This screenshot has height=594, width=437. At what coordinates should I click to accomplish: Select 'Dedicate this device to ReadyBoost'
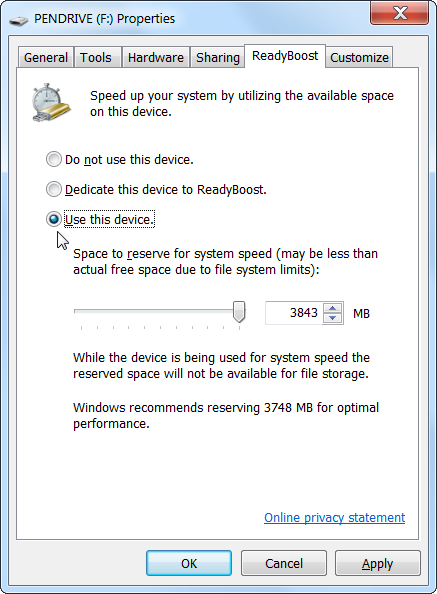53,189
